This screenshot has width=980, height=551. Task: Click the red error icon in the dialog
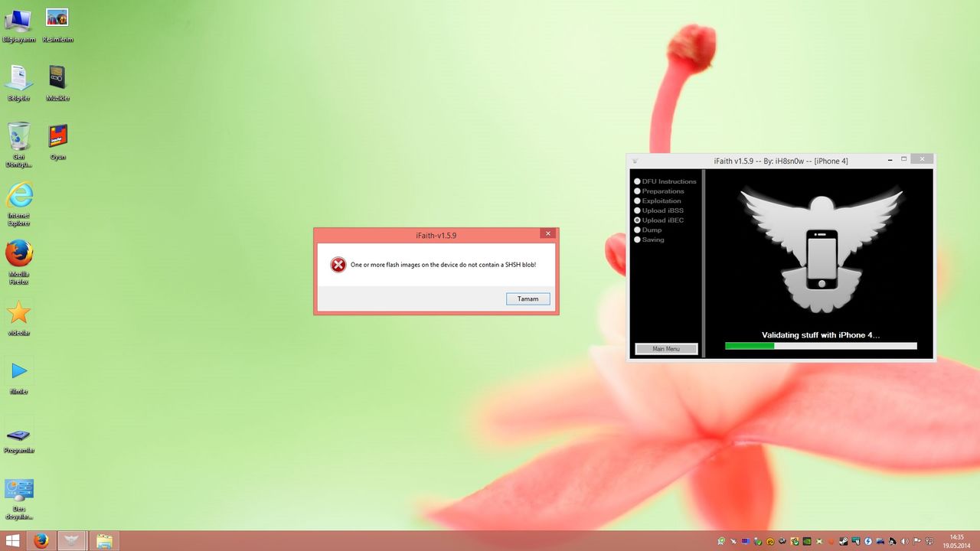pyautogui.click(x=338, y=265)
